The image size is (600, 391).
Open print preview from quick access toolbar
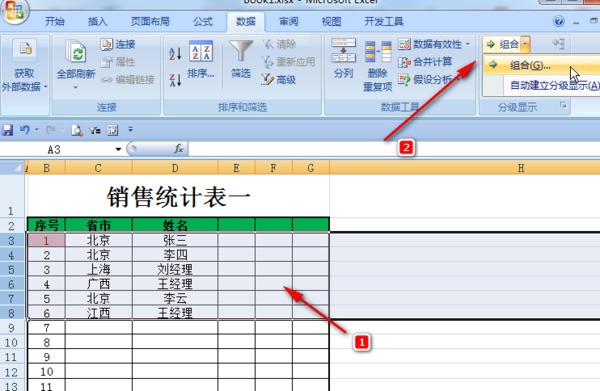point(77,130)
